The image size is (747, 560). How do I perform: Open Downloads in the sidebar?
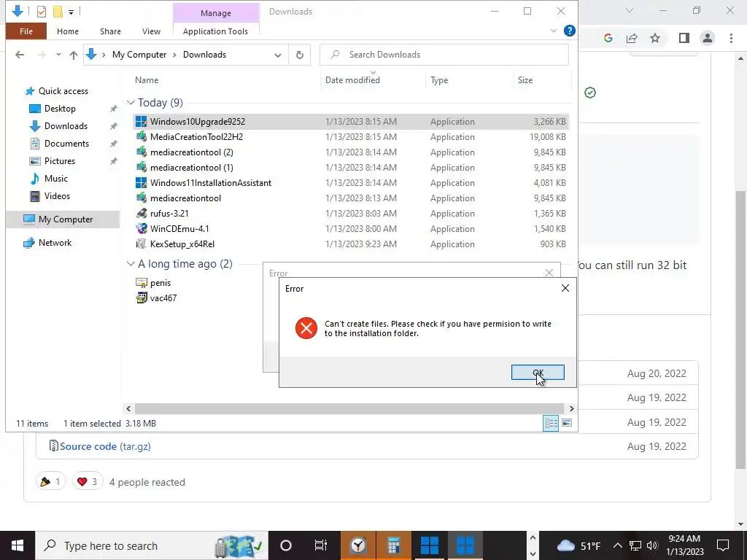click(x=66, y=126)
